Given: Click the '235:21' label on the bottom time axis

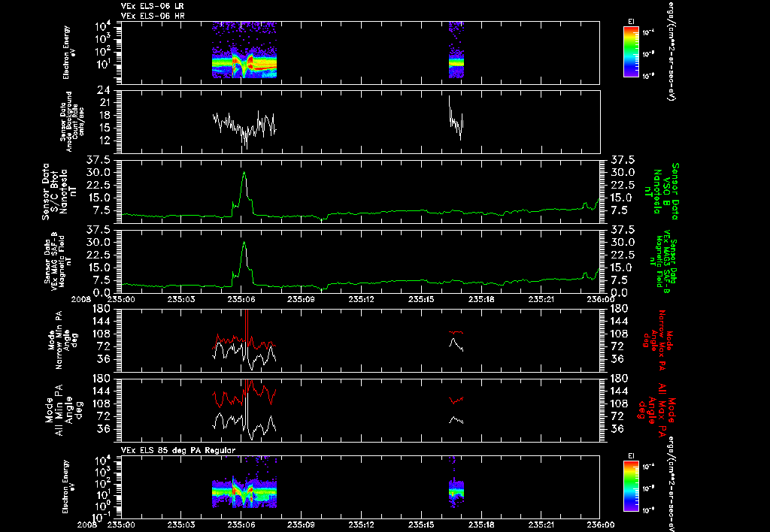Looking at the screenshot, I should pos(541,524).
